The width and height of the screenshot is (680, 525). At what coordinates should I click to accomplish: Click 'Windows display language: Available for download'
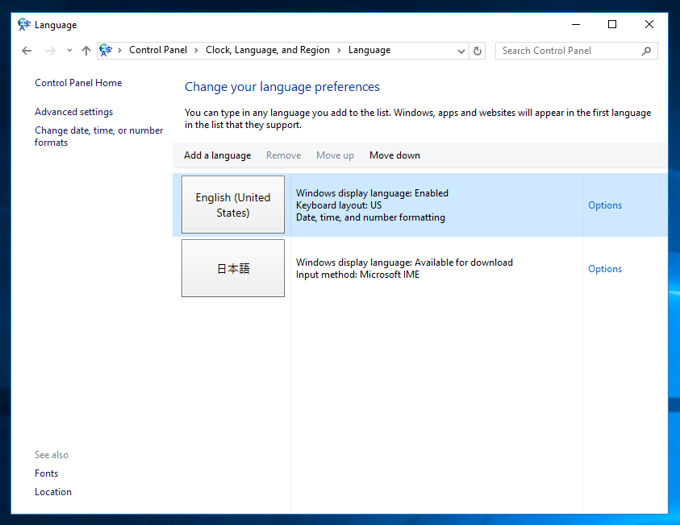(x=404, y=262)
